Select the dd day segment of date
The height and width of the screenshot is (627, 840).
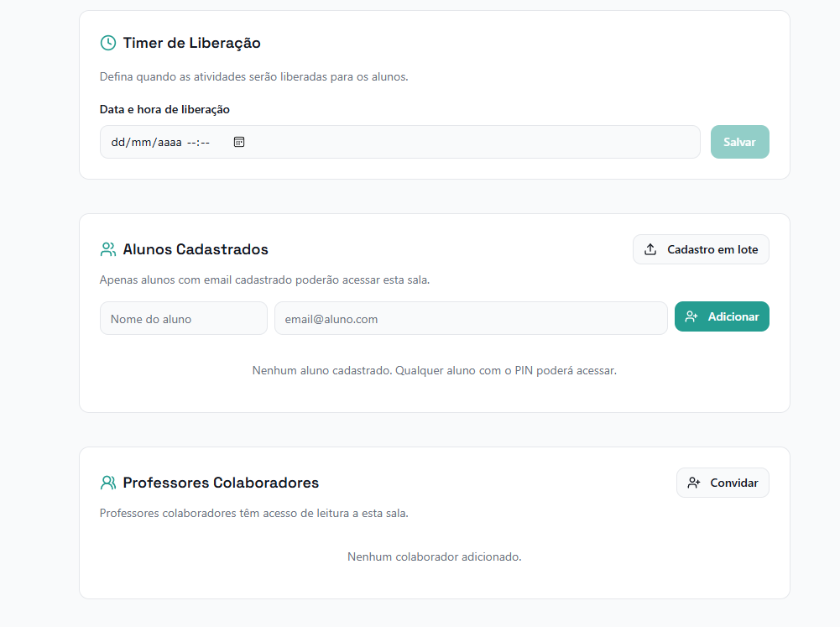(x=117, y=142)
